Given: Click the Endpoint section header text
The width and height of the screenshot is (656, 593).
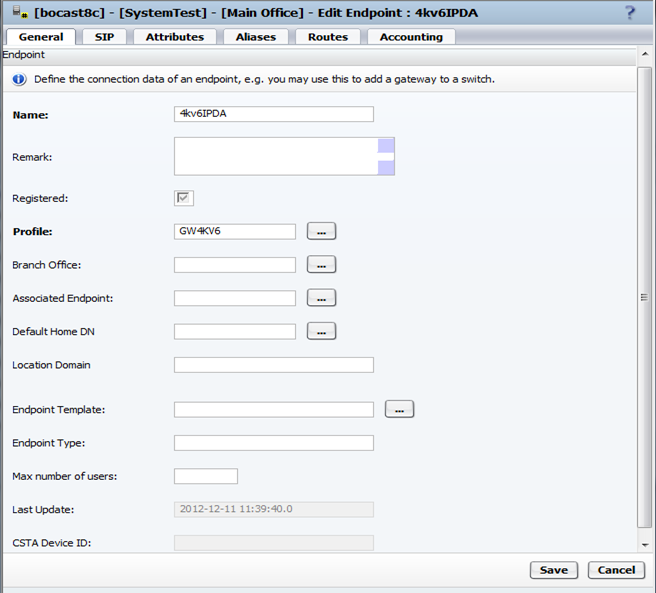Looking at the screenshot, I should tap(24, 55).
